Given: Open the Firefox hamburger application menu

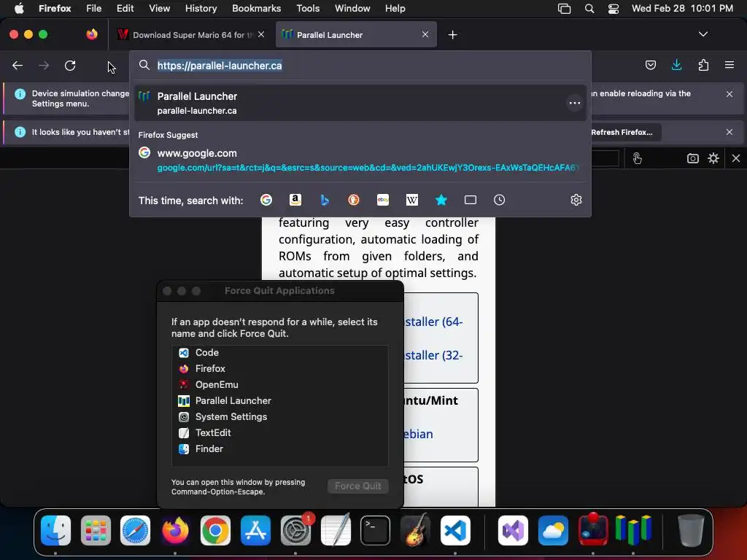Looking at the screenshot, I should click(x=729, y=65).
